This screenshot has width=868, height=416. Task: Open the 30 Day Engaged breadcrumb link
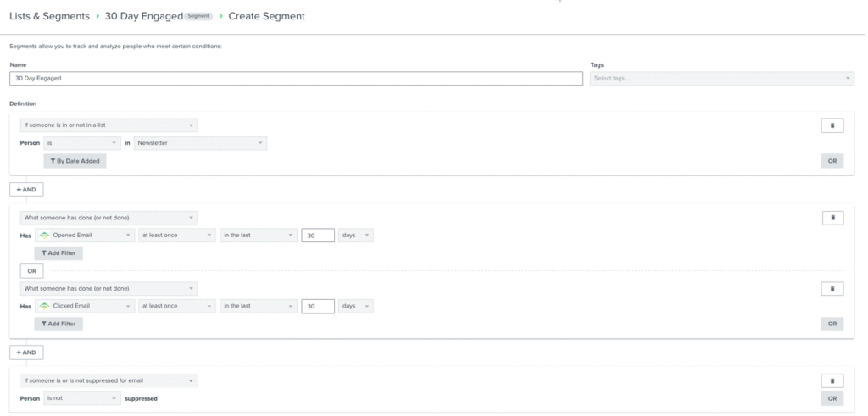click(x=144, y=17)
